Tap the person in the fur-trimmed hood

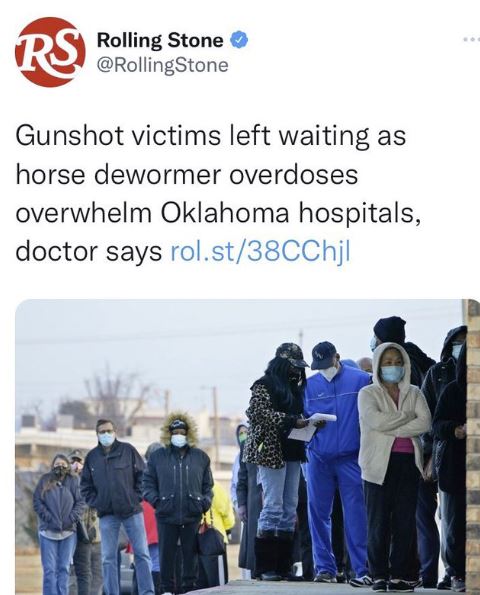pyautogui.click(x=178, y=501)
